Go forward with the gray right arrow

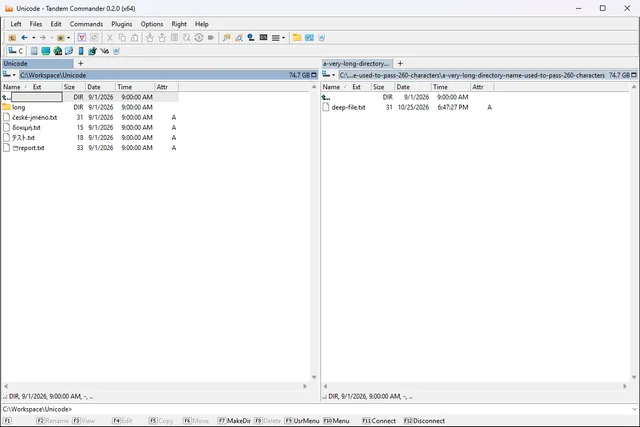(42, 38)
